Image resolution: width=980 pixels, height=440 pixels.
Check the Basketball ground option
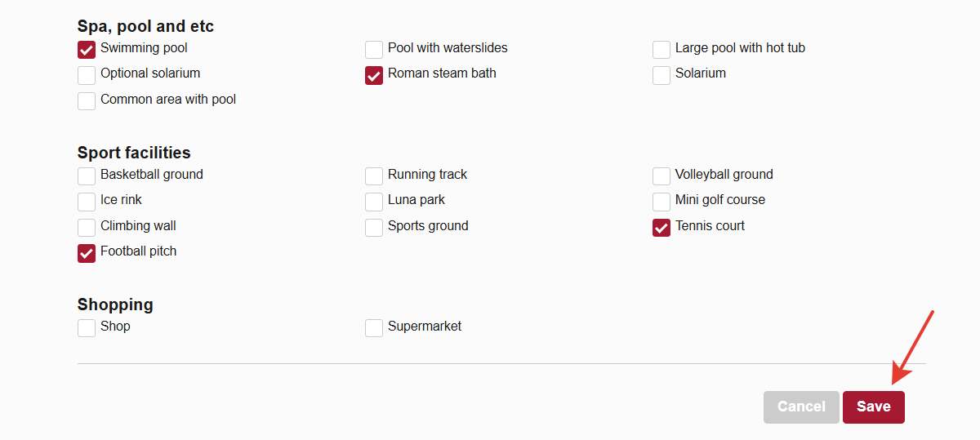coord(87,176)
